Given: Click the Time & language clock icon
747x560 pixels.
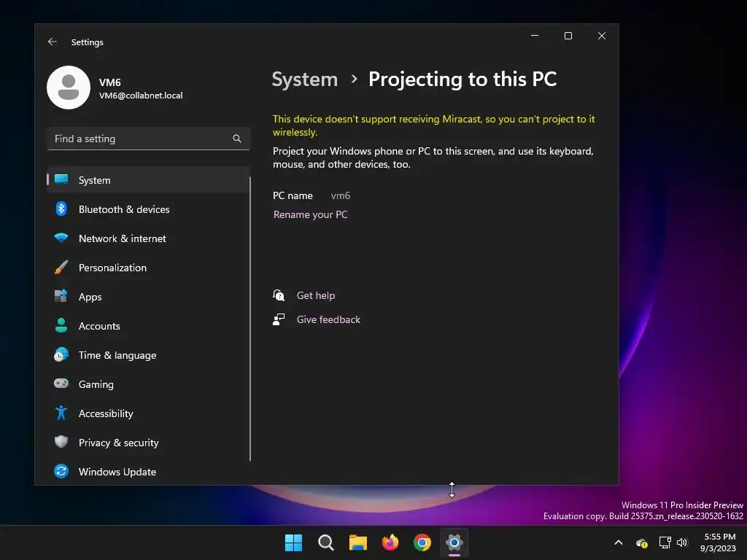Looking at the screenshot, I should pyautogui.click(x=61, y=355).
